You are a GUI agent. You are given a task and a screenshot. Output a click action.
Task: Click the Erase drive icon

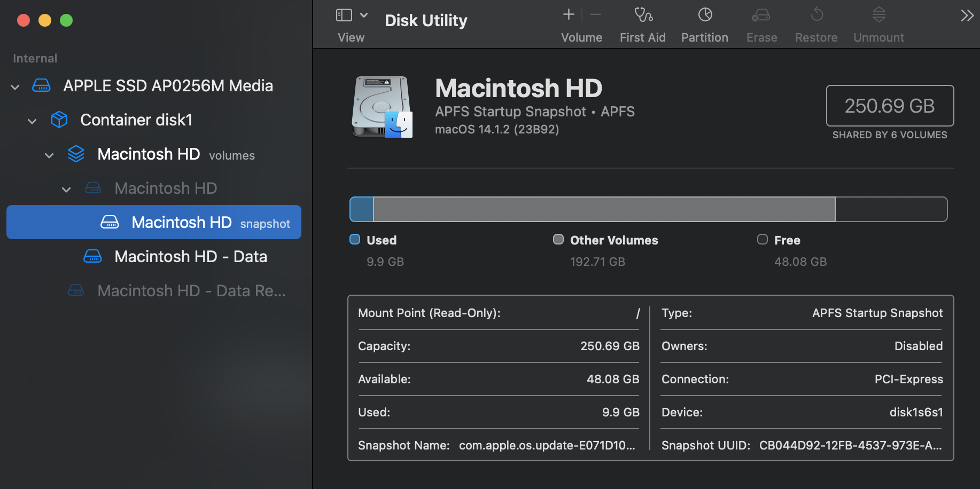click(x=761, y=15)
